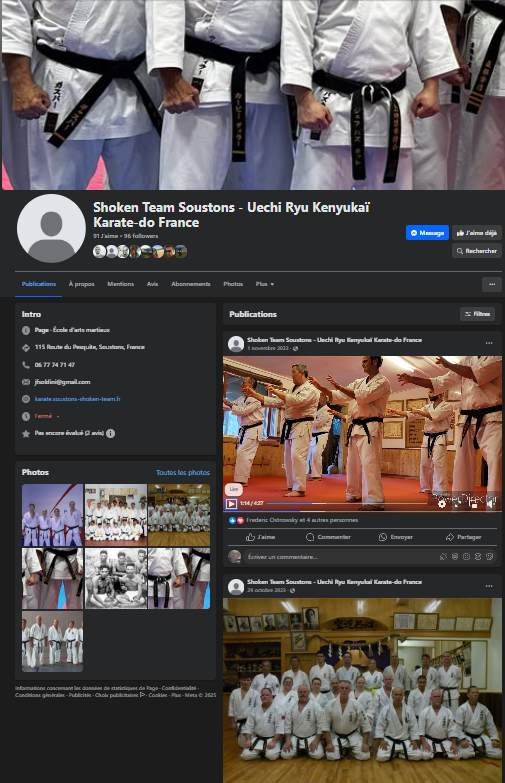Click the phone number 06 77 74 71 47
The height and width of the screenshot is (783, 505).
(54, 365)
